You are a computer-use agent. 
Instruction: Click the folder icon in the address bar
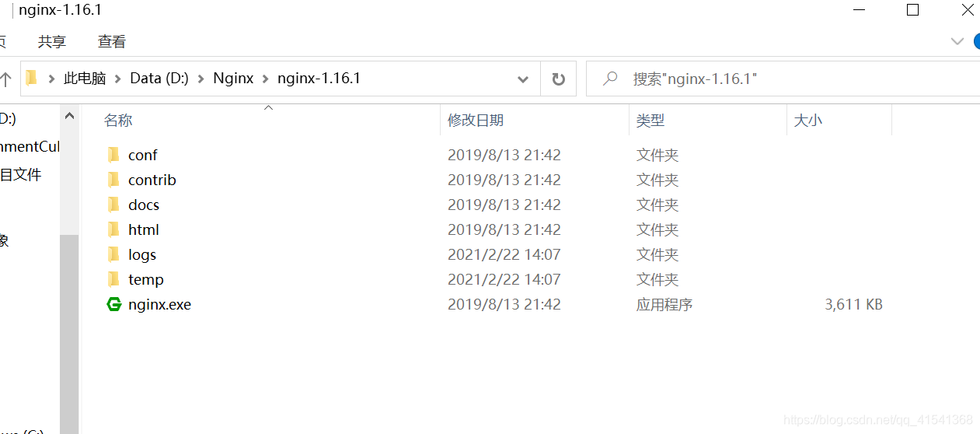(32, 78)
